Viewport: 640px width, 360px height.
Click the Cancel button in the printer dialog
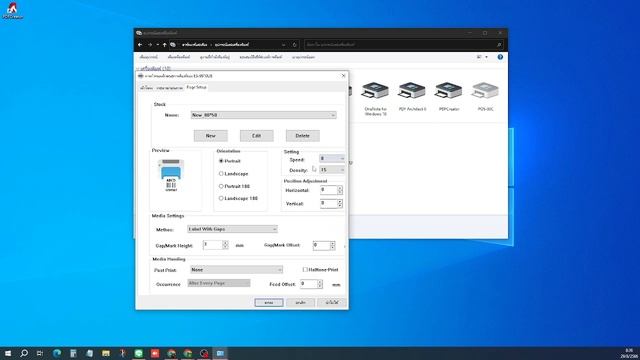click(x=300, y=302)
